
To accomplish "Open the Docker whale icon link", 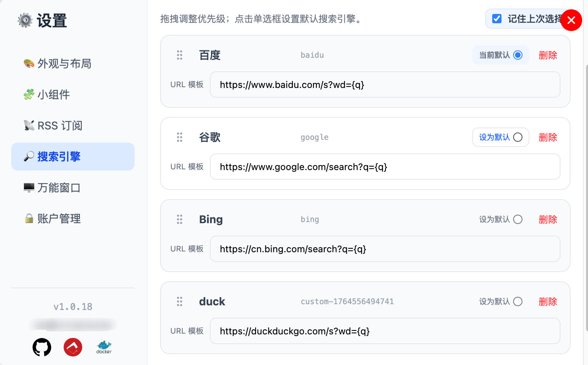I will click(x=104, y=347).
